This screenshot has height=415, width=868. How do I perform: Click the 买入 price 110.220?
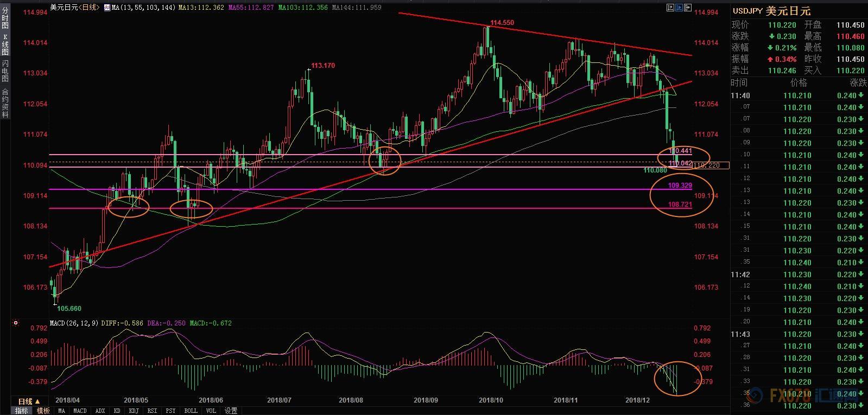pos(850,71)
